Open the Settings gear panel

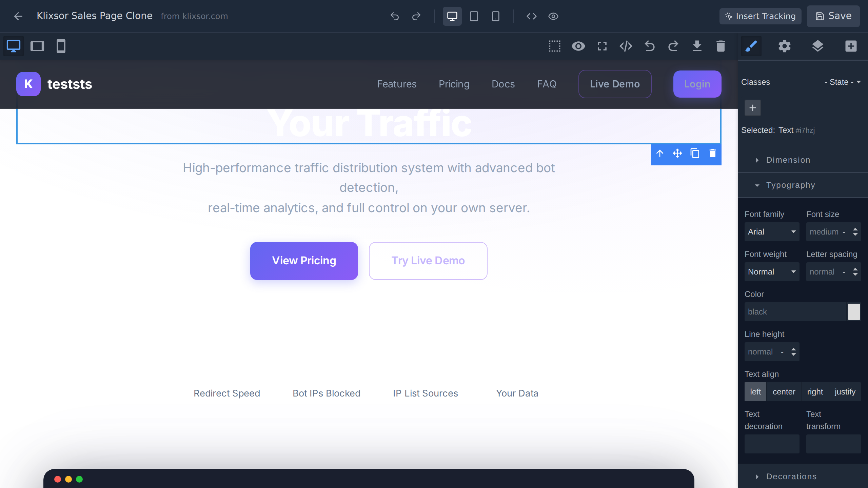tap(784, 46)
